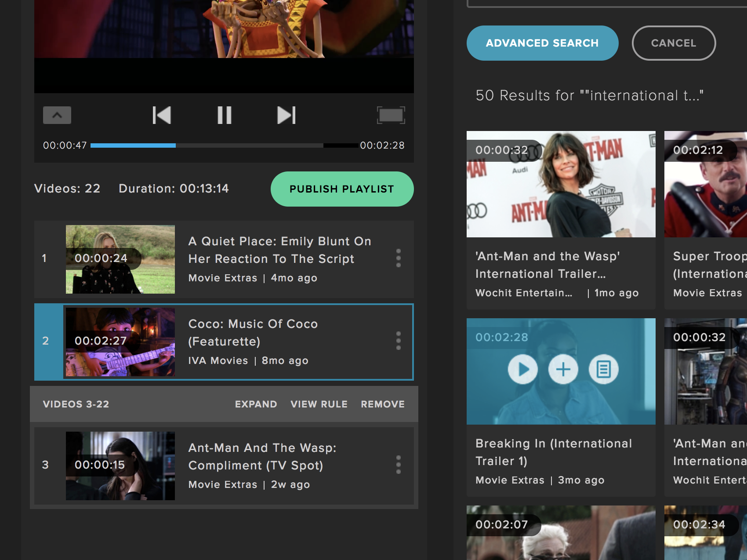Skip to next video in player
This screenshot has width=747, height=560.
pos(286,115)
